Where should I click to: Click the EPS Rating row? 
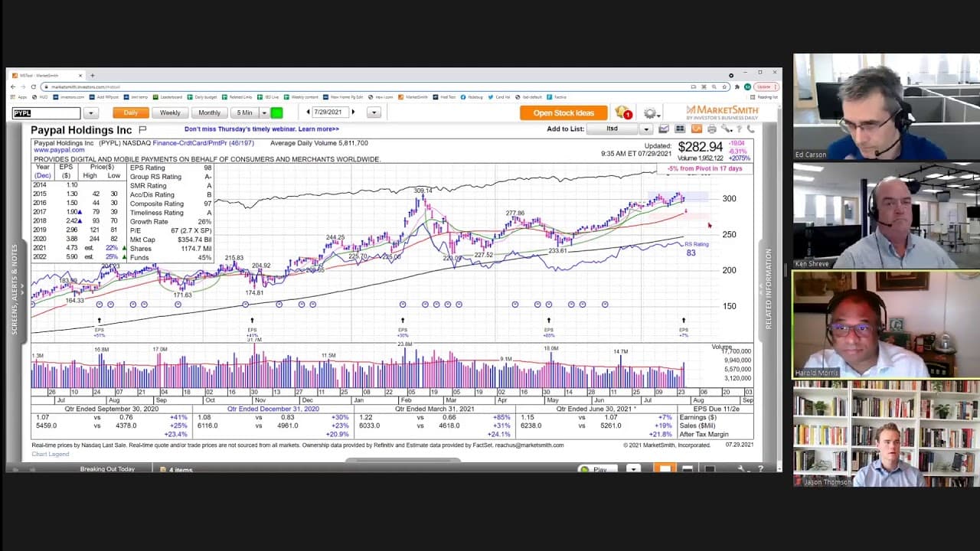click(170, 168)
